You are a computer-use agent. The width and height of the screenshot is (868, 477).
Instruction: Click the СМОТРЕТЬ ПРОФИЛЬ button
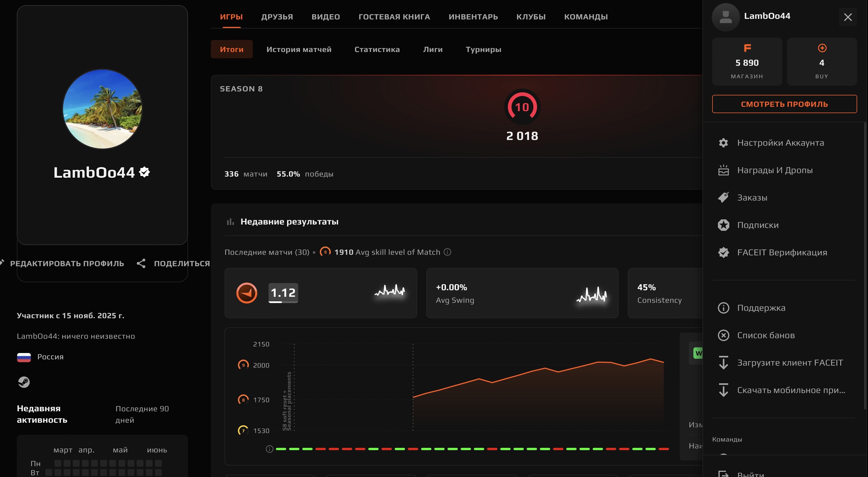[x=784, y=104]
